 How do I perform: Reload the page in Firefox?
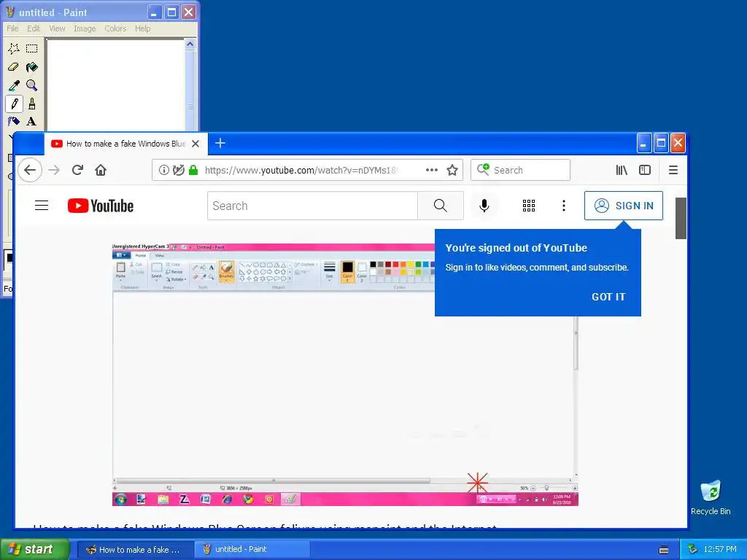(77, 170)
